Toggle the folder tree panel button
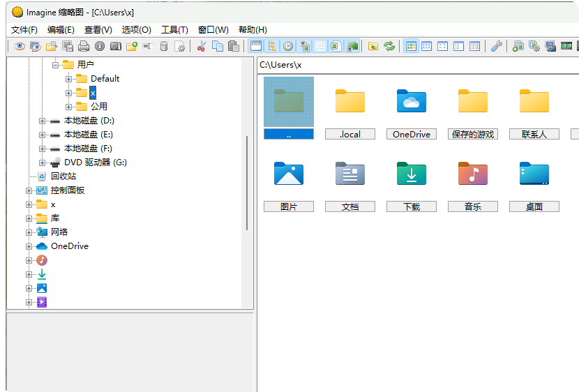This screenshot has width=579, height=392. [272, 46]
